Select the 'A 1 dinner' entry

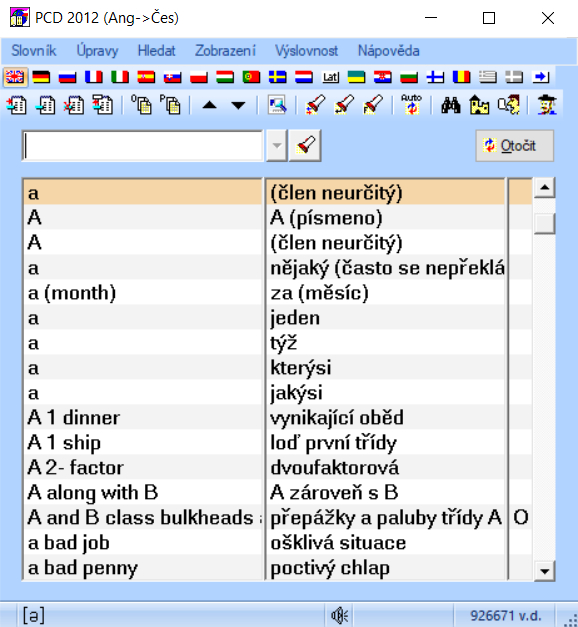click(143, 417)
